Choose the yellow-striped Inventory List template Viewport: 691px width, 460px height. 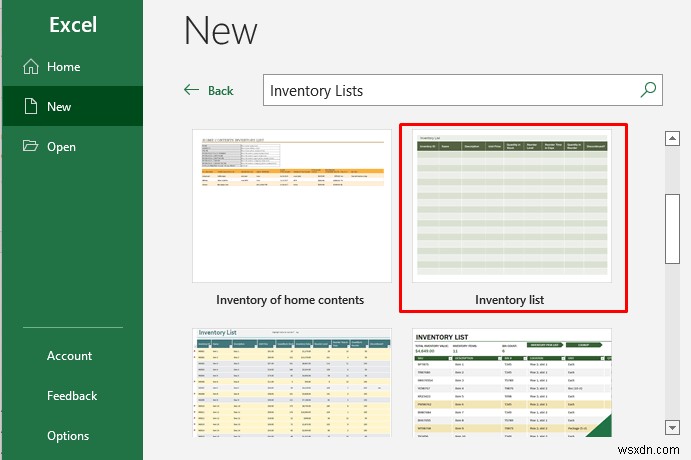tap(292, 382)
